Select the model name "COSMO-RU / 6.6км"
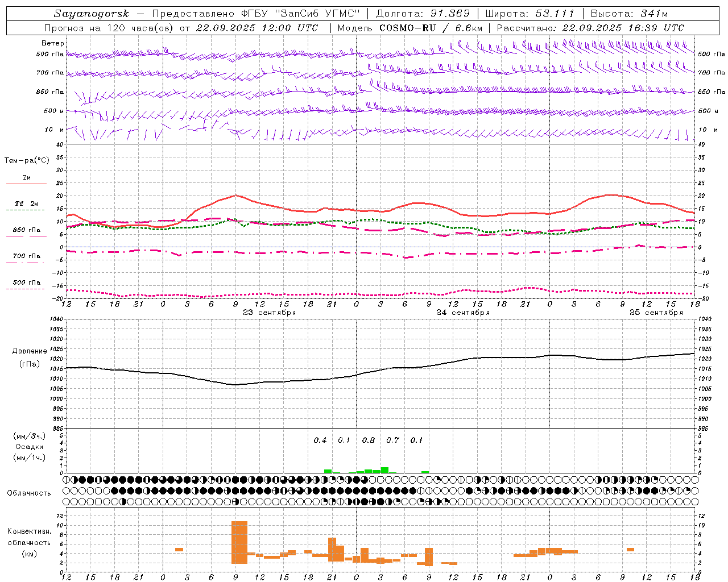The height and width of the screenshot is (582, 728). (431, 28)
